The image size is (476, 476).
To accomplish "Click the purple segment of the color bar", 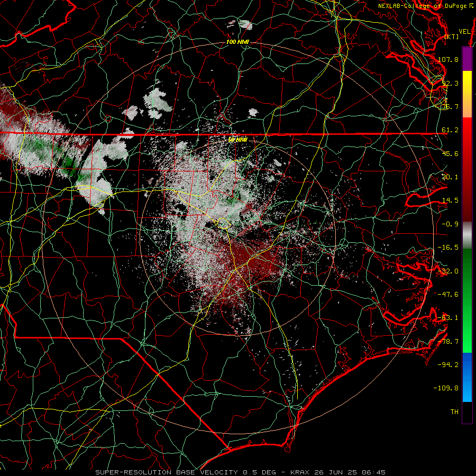I will 467,59.
